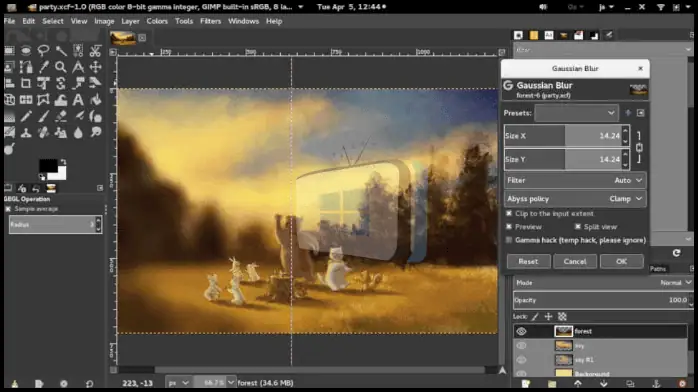
Task: Create a new layer
Action: 526,384
